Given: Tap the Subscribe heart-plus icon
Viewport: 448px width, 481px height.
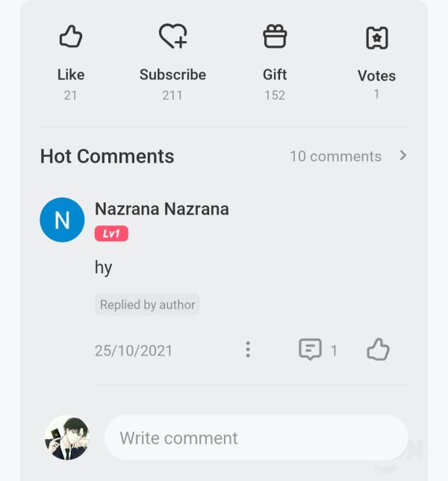Looking at the screenshot, I should coord(172,37).
